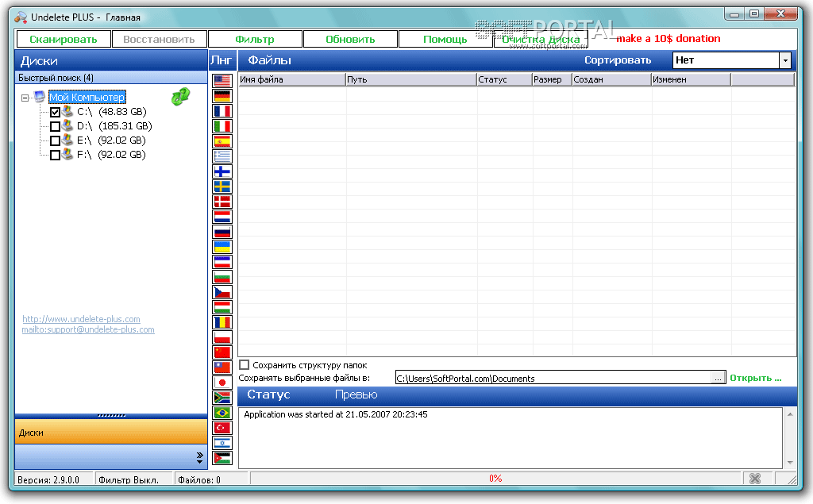813x504 pixels.
Task: Switch to Ukrainian via the Ukraine flag
Action: click(222, 247)
